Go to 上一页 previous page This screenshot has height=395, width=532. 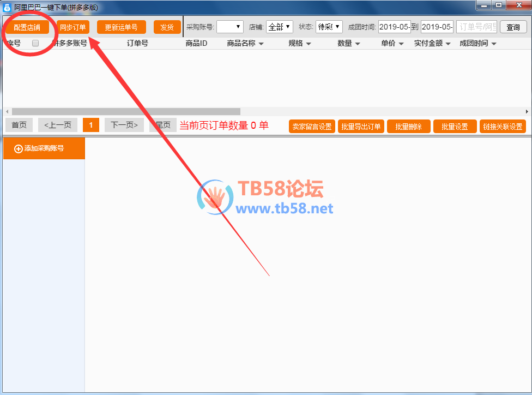tap(58, 125)
